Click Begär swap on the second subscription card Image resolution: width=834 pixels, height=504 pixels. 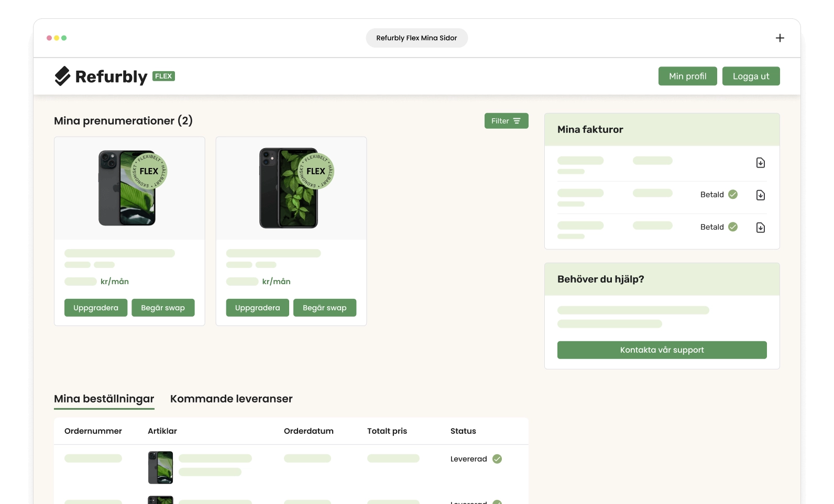tap(325, 308)
